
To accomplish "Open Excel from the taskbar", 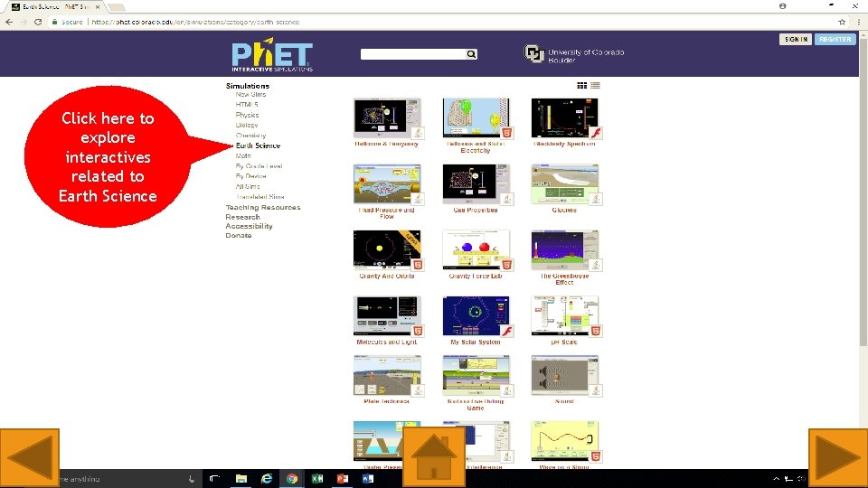I will coord(317,479).
